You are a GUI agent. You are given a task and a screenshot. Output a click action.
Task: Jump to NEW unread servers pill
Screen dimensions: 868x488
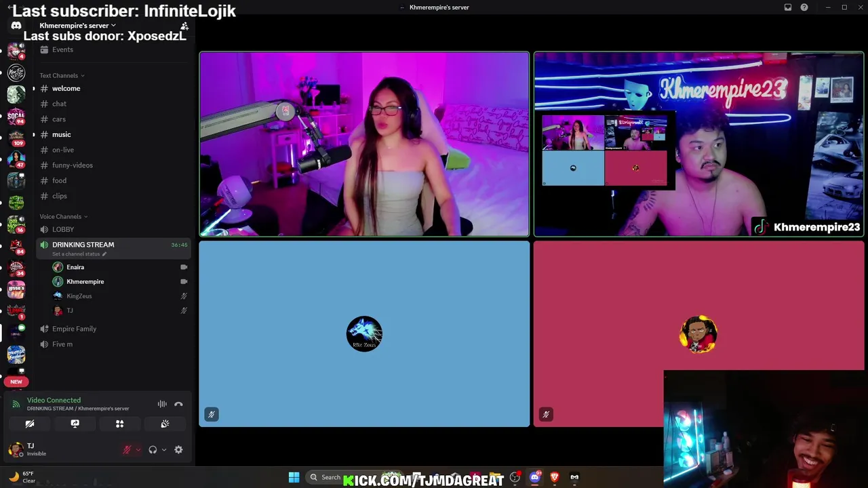click(x=16, y=382)
